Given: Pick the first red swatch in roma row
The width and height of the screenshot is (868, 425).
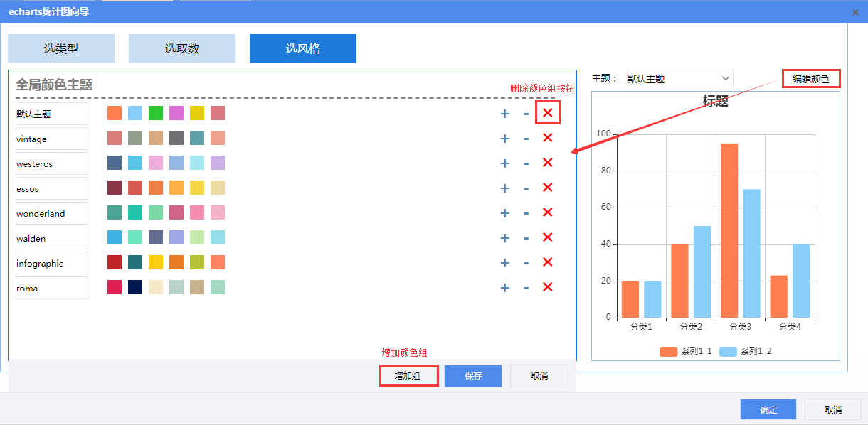Looking at the screenshot, I should (x=115, y=287).
